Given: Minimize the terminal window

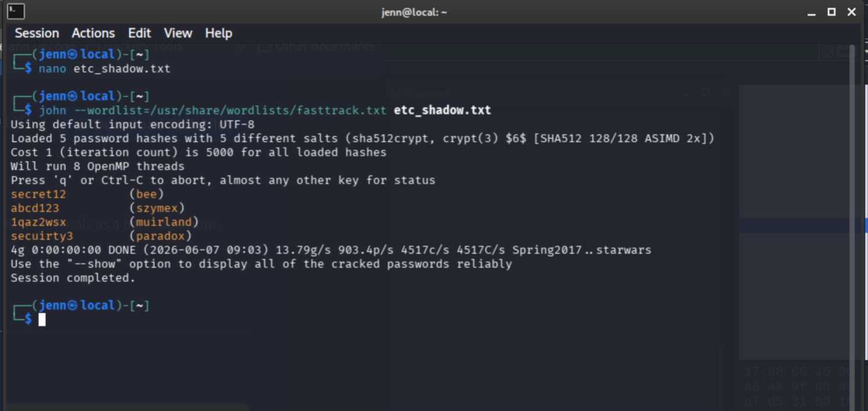Looking at the screenshot, I should click(812, 12).
